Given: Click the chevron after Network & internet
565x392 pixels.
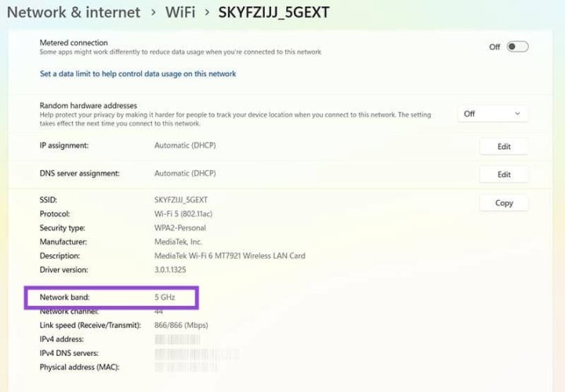Looking at the screenshot, I should (x=154, y=13).
